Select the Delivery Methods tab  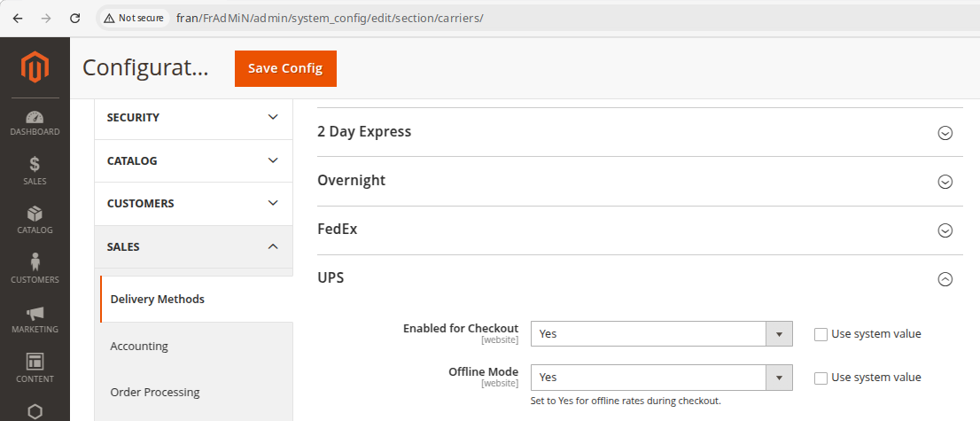[158, 300]
